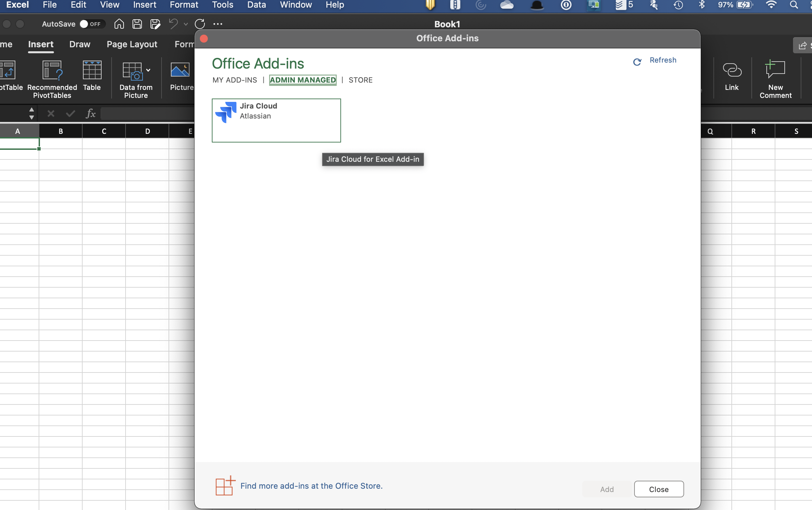Image resolution: width=812 pixels, height=510 pixels.
Task: Select the Jira Cloud Atlassian add-in card
Action: pos(276,120)
